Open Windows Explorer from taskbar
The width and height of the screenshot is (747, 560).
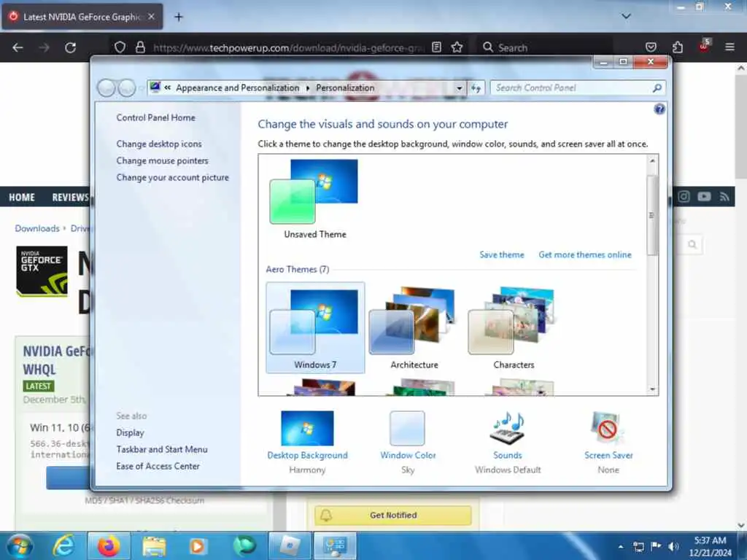154,546
